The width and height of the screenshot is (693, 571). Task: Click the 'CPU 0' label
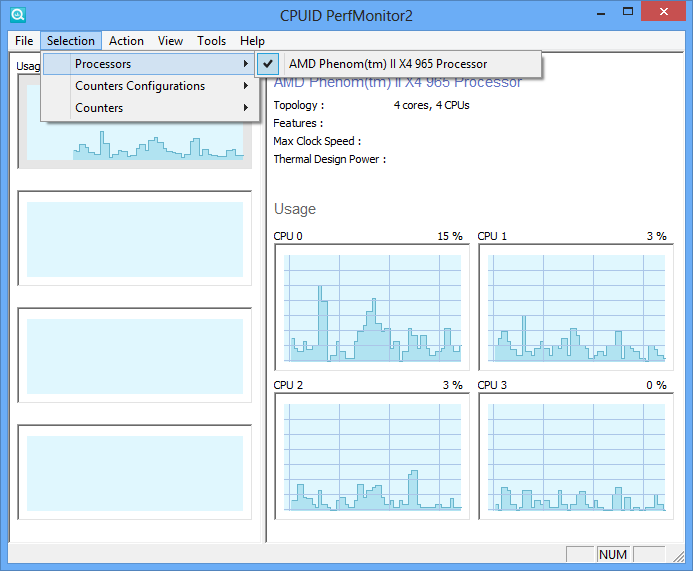(x=288, y=236)
